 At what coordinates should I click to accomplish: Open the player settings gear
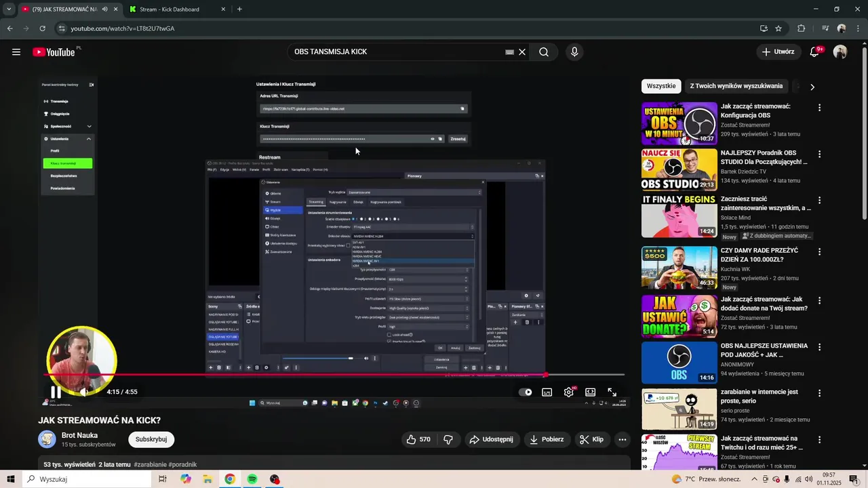569,392
